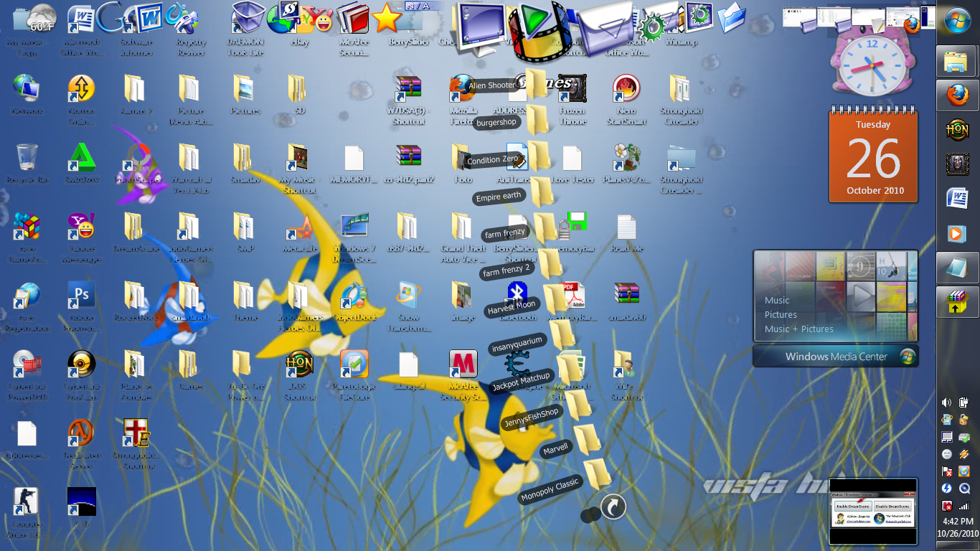Click the curved arrow at the stack bottom
This screenshot has height=551, width=980.
613,507
